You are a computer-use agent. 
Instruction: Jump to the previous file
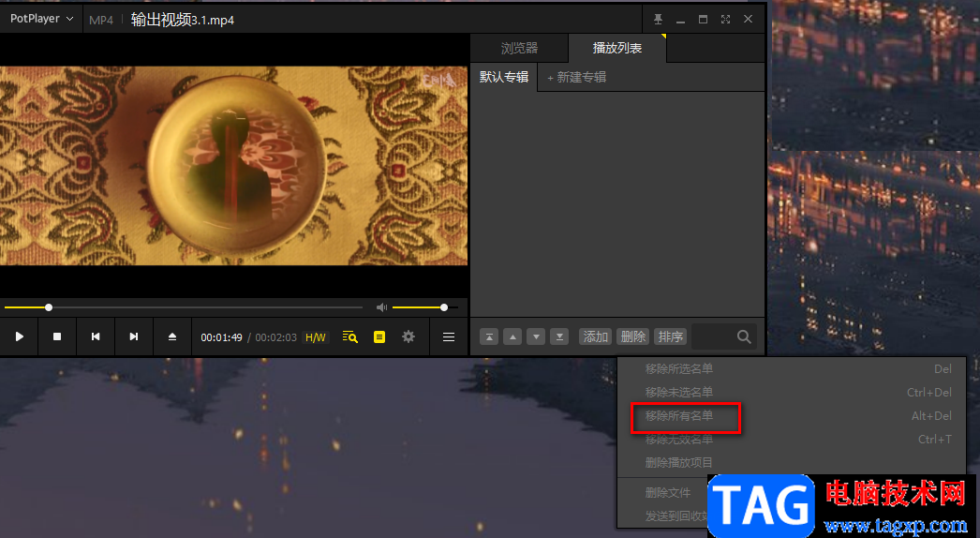point(96,336)
